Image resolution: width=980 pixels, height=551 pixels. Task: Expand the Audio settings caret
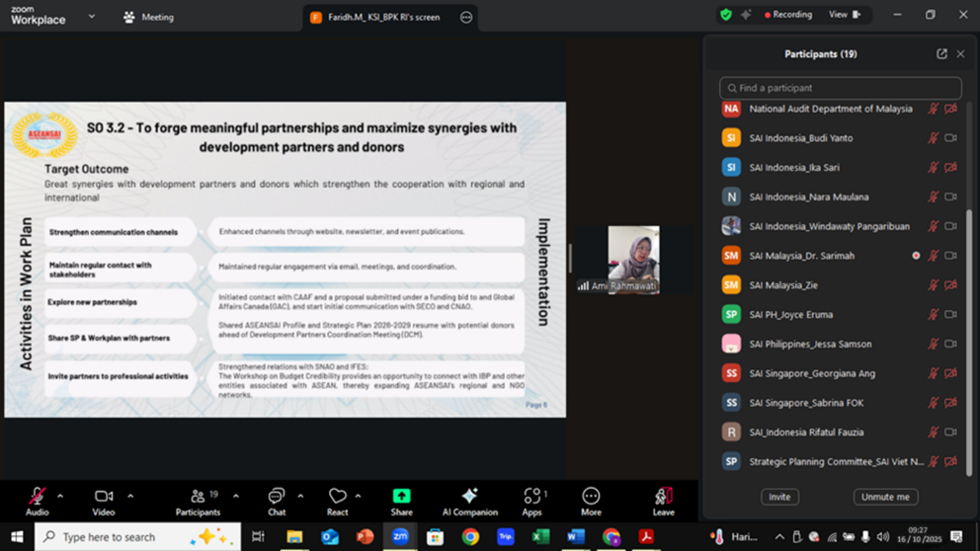click(x=60, y=496)
